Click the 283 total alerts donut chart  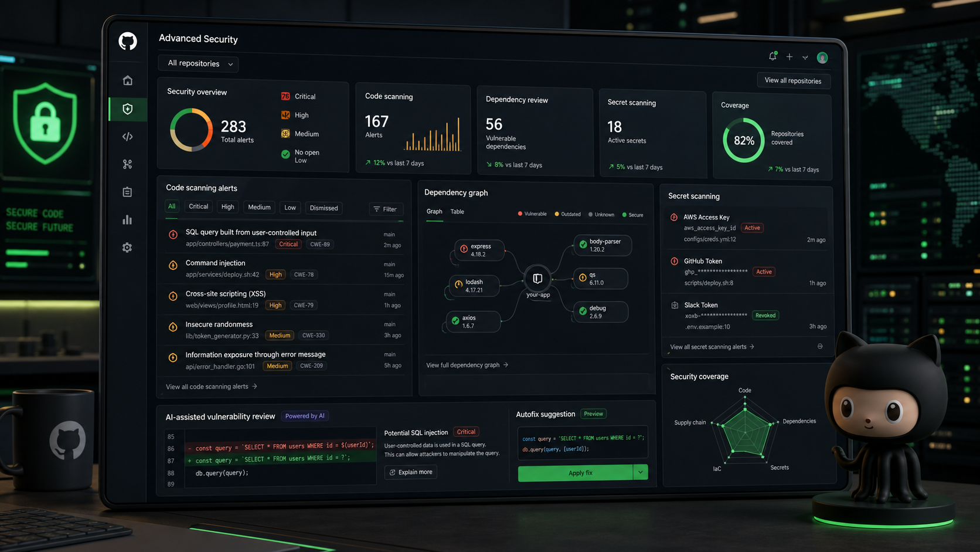tap(191, 130)
